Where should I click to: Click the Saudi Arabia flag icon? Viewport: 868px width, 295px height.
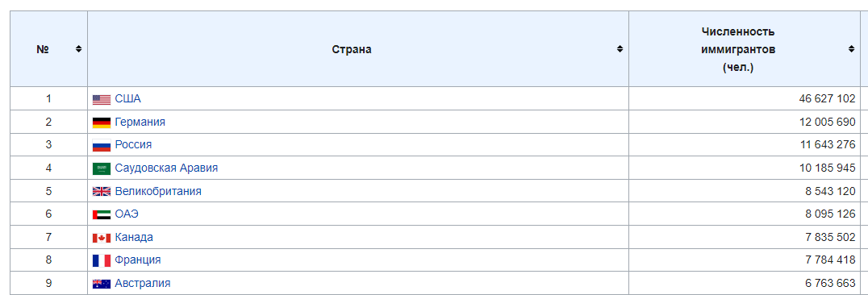coord(102,168)
